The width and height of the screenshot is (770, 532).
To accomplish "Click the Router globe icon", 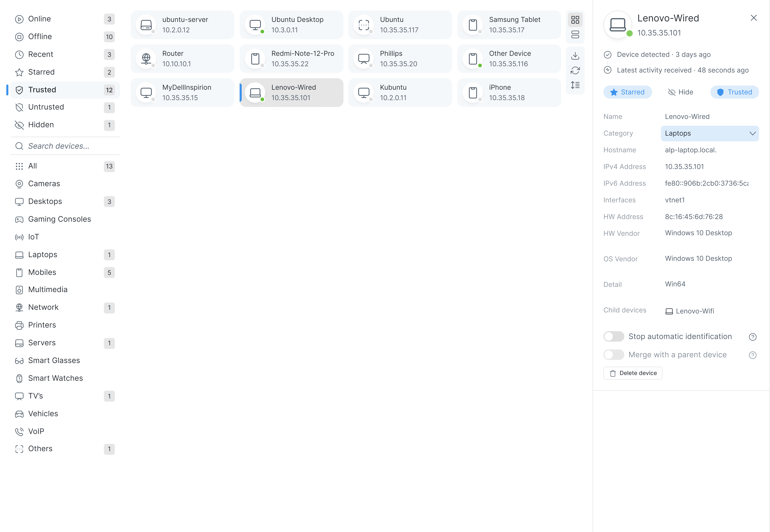I will pos(146,59).
